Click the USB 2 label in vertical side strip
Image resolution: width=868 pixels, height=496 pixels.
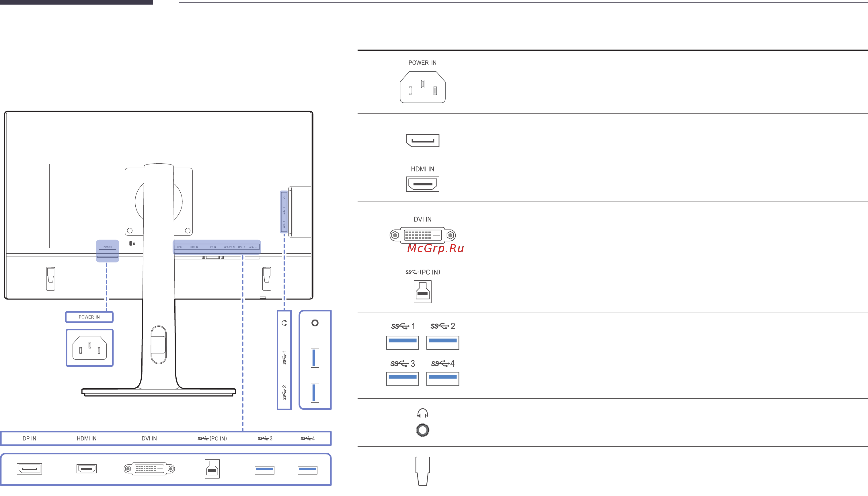pyautogui.click(x=284, y=393)
